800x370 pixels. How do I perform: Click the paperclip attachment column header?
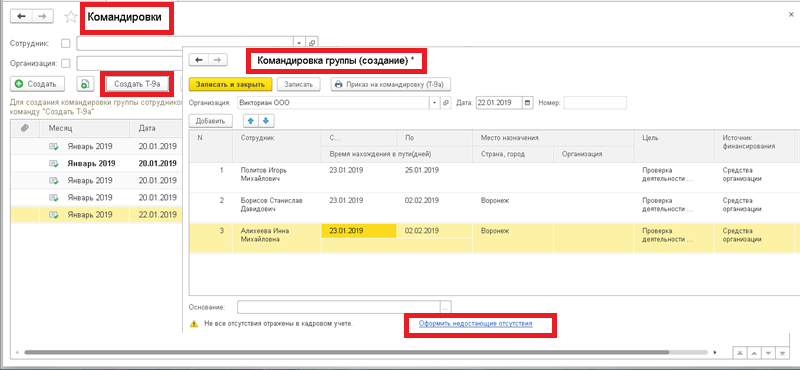24,128
